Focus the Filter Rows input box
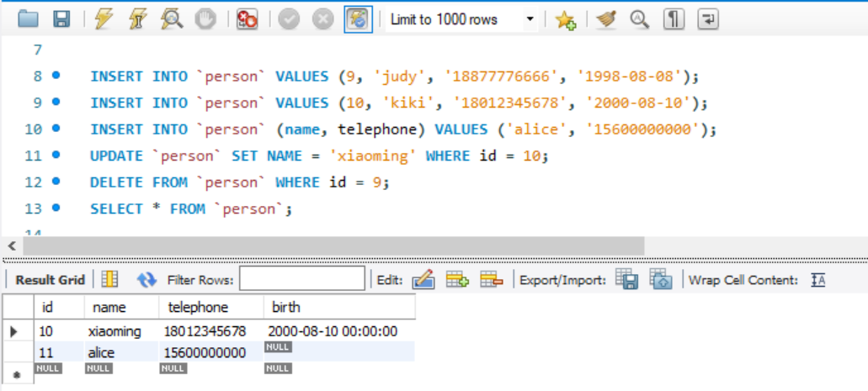The height and width of the screenshot is (391, 868). [x=302, y=278]
